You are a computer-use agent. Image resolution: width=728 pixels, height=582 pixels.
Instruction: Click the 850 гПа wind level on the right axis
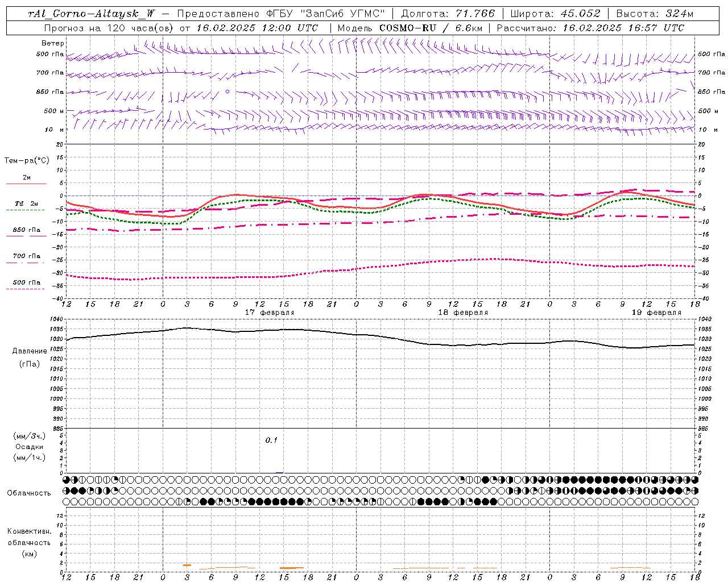(x=712, y=92)
